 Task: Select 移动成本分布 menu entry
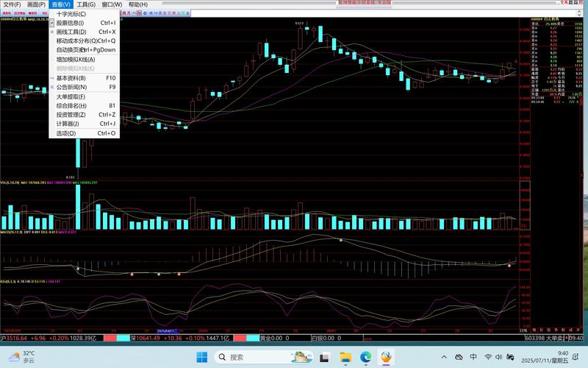[x=82, y=41]
